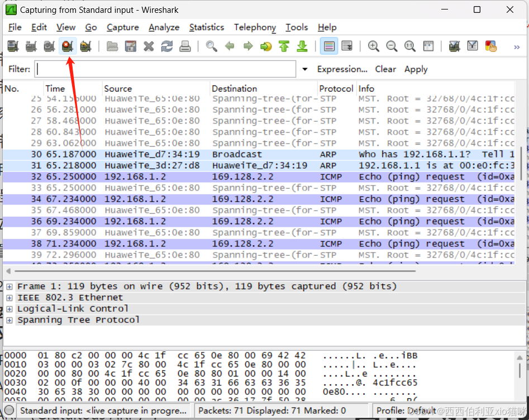
Task: Reset zoom to 100% icon
Action: (410, 46)
